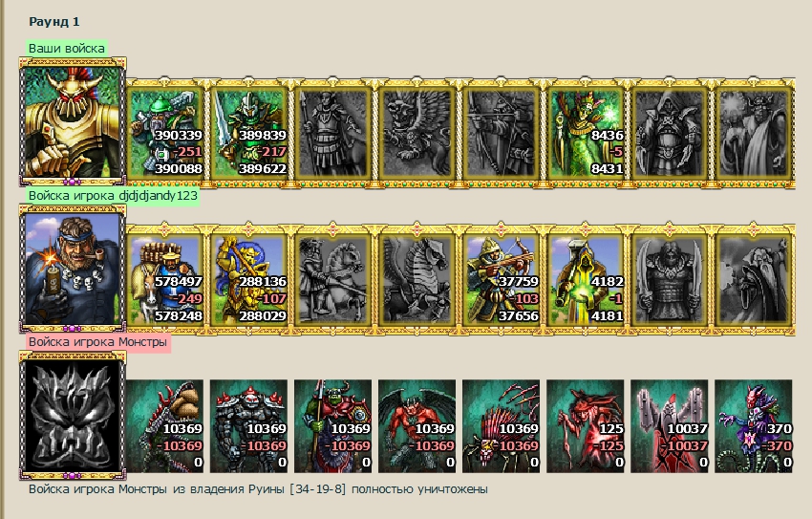Click the golden knight unit 288136

pos(248,280)
